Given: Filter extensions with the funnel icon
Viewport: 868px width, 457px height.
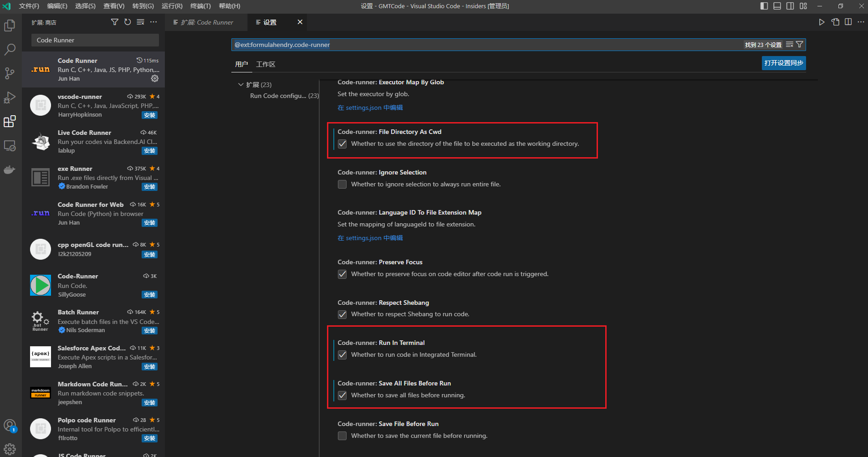Looking at the screenshot, I should (115, 22).
